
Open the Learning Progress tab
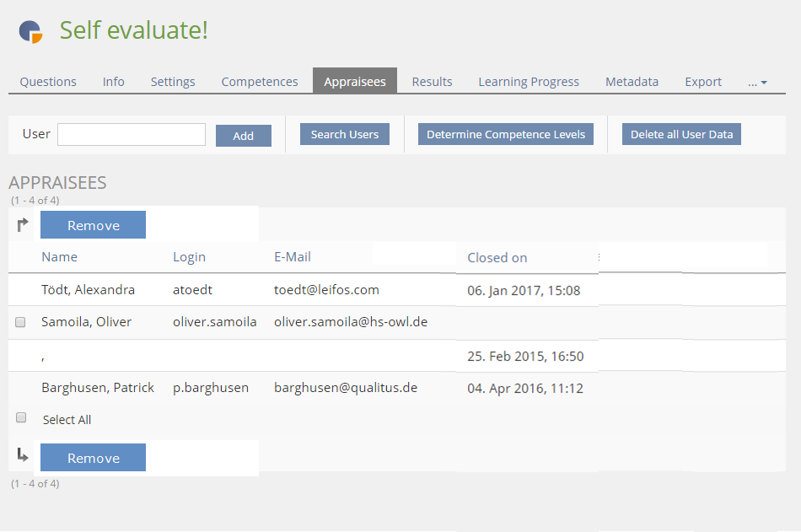tap(529, 82)
